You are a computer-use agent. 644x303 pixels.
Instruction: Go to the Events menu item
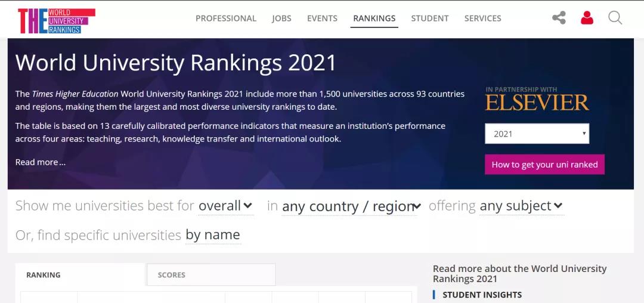click(323, 18)
